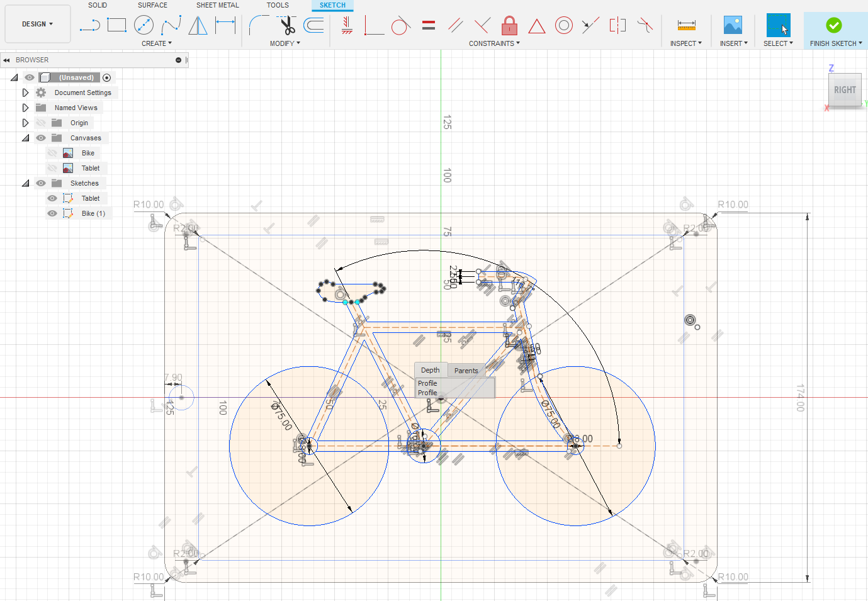Activate the Unsaved component radio button
Image resolution: width=868 pixels, height=601 pixels.
pos(107,78)
